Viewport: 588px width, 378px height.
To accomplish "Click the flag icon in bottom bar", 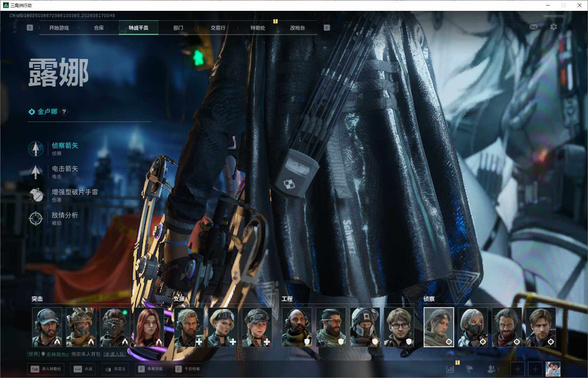I will [x=469, y=369].
